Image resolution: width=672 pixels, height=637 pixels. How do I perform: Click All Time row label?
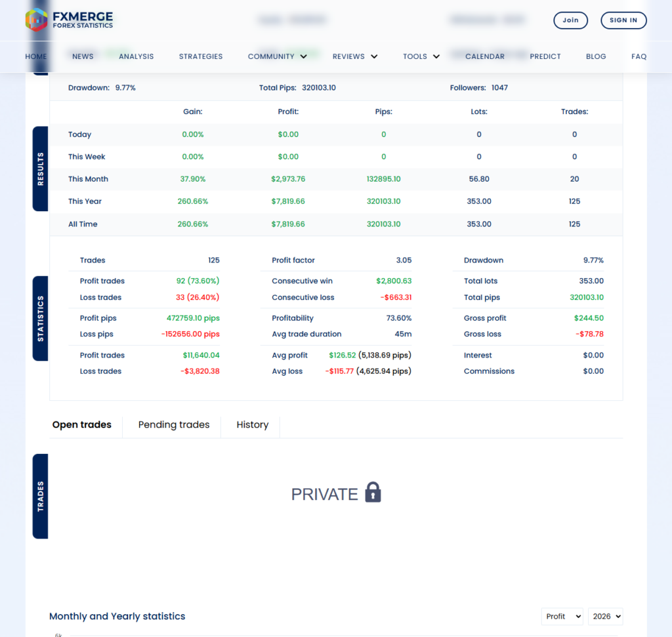[x=83, y=224]
